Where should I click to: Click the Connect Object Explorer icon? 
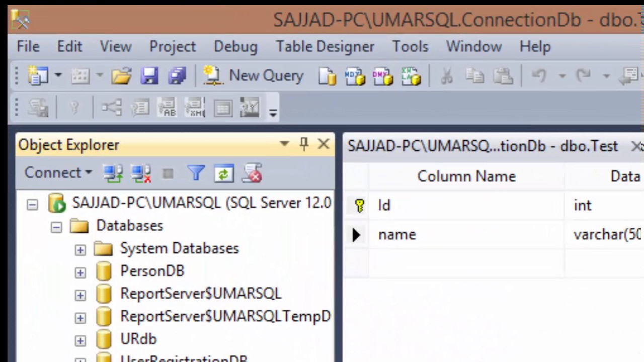113,173
